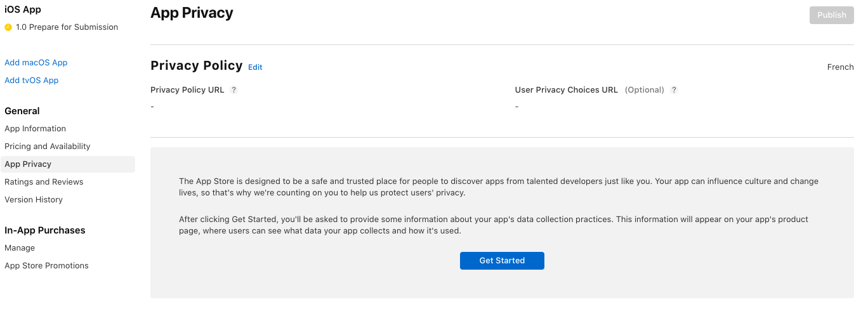Open Version History

point(34,200)
